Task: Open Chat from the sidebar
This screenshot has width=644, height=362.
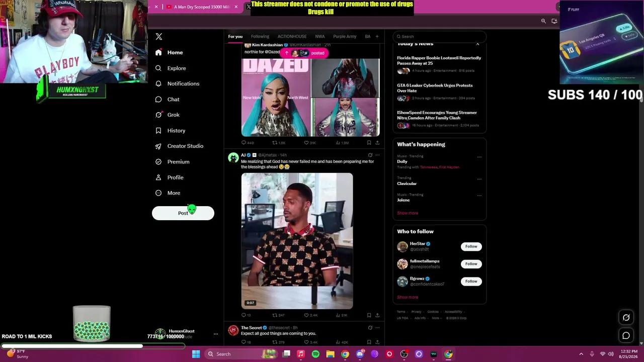Action: tap(168, 99)
